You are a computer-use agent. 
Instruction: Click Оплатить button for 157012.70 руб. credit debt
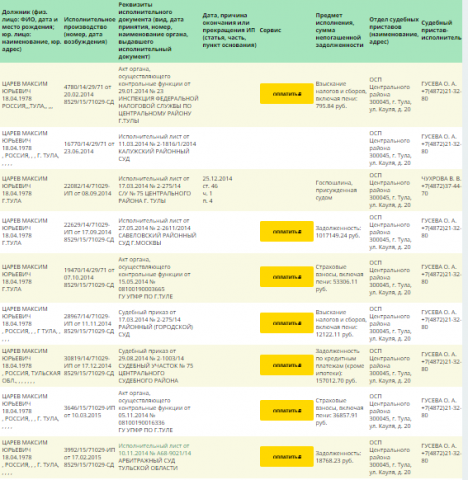[286, 365]
